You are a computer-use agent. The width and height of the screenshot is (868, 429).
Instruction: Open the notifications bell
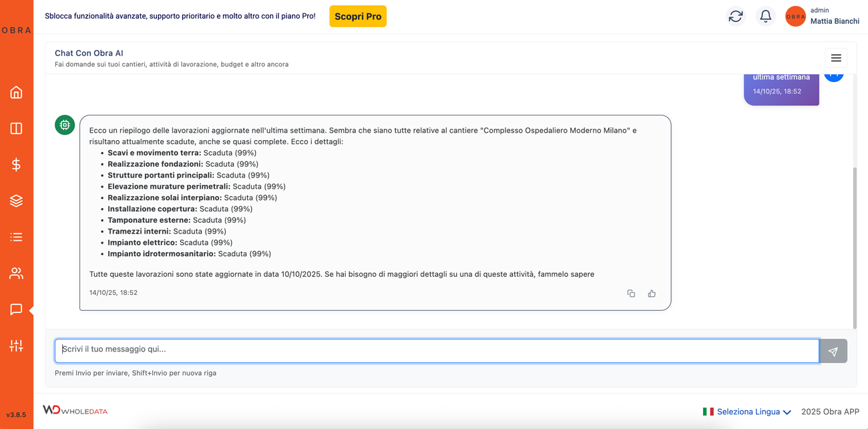coord(765,17)
